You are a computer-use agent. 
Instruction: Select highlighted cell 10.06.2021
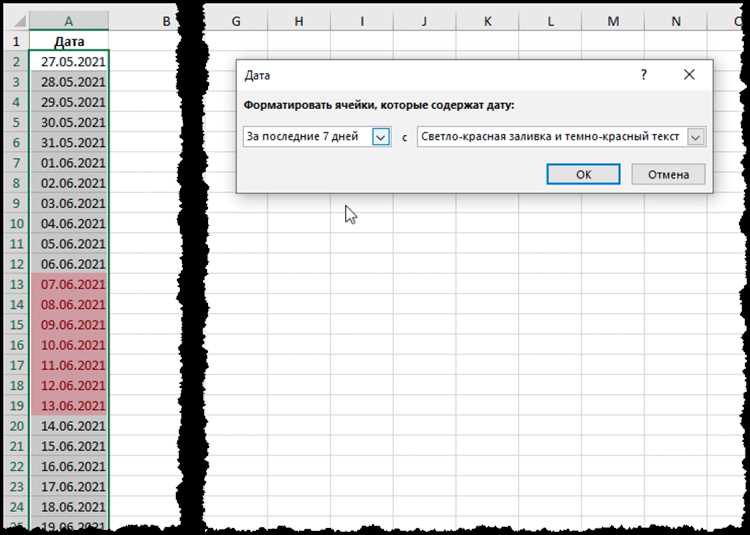(x=69, y=345)
